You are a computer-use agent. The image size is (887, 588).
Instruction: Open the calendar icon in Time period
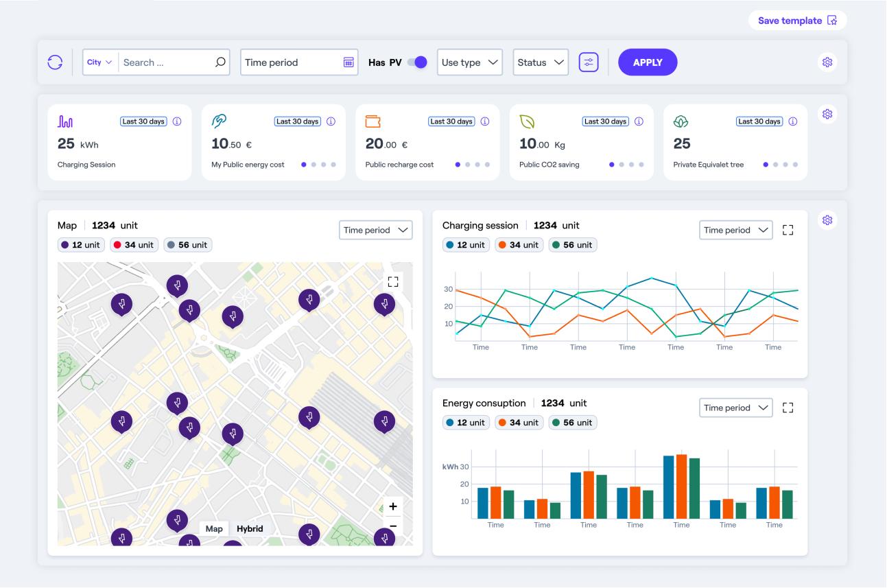348,62
